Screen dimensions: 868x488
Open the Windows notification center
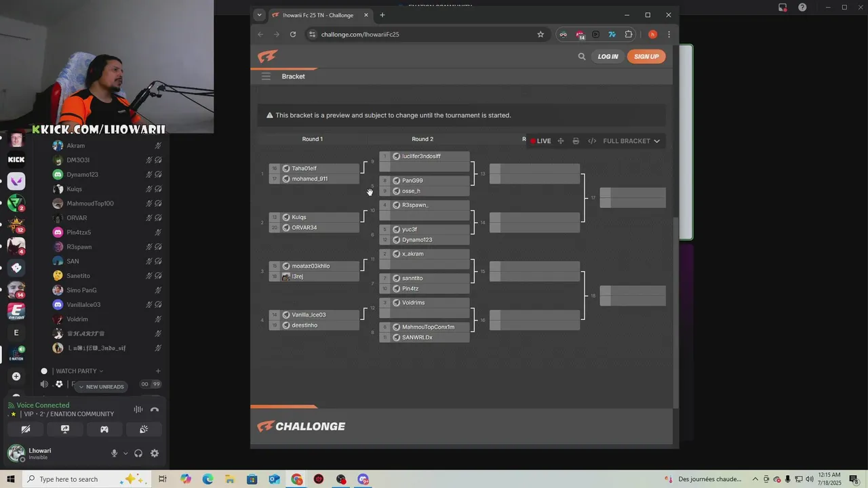[x=855, y=479]
